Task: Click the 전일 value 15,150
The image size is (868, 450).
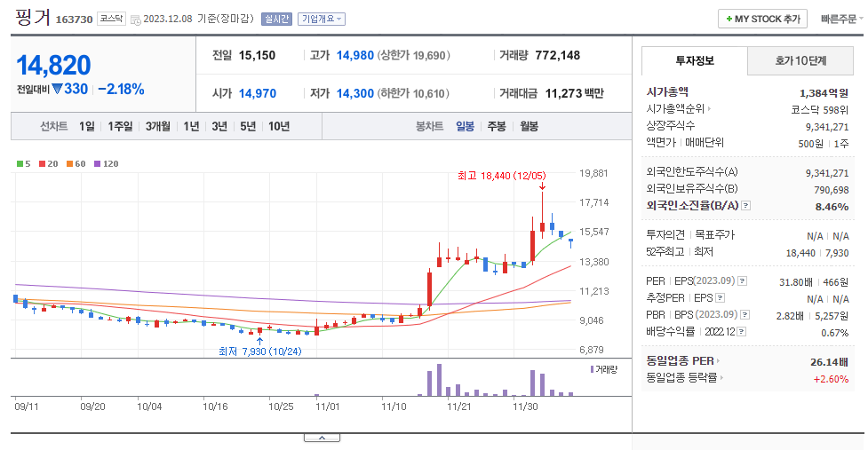Action: pyautogui.click(x=258, y=55)
